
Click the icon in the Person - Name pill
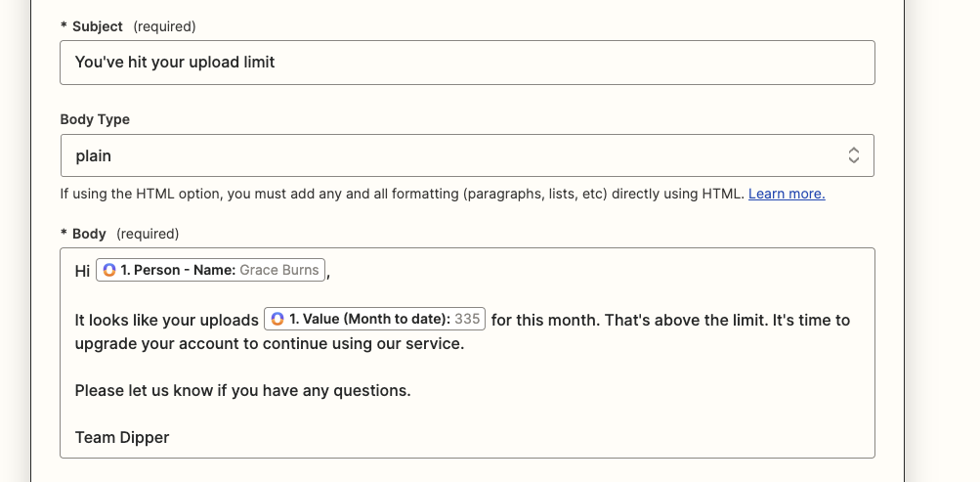pyautogui.click(x=109, y=270)
